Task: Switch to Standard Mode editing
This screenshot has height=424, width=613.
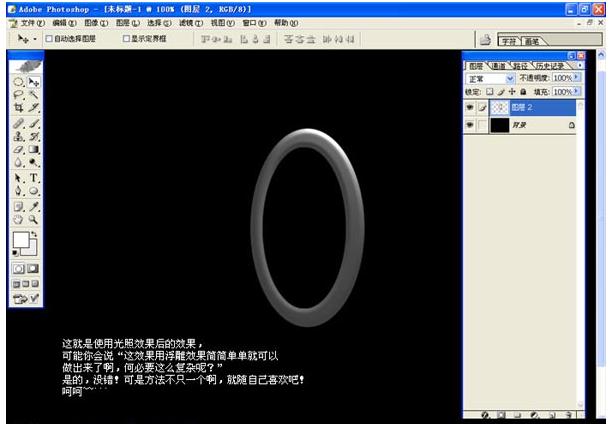Action: pyautogui.click(x=18, y=269)
